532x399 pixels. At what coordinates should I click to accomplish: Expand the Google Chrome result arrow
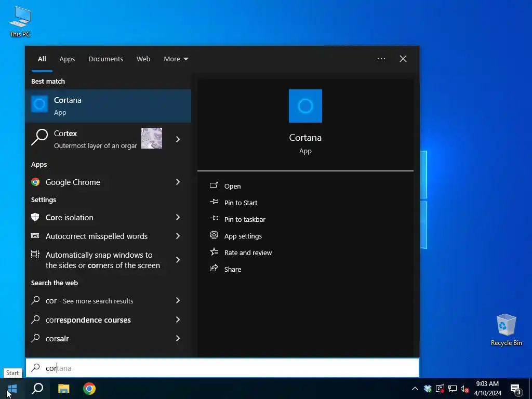tap(178, 182)
